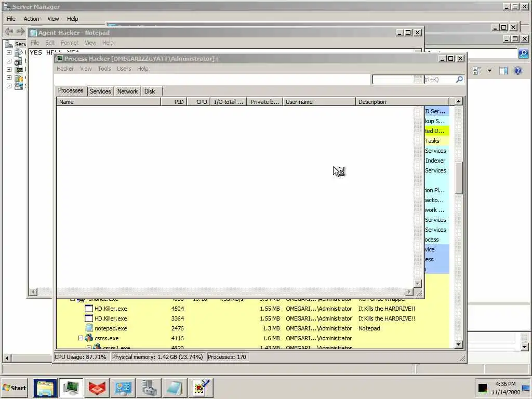Image resolution: width=532 pixels, height=399 pixels.
Task: Click the Indexer description row
Action: click(x=435, y=161)
